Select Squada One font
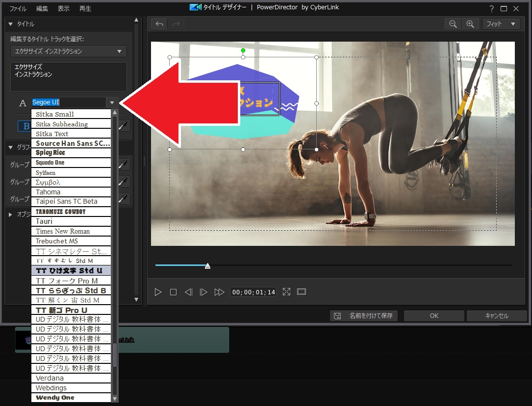This screenshot has width=532, height=406. coord(71,163)
